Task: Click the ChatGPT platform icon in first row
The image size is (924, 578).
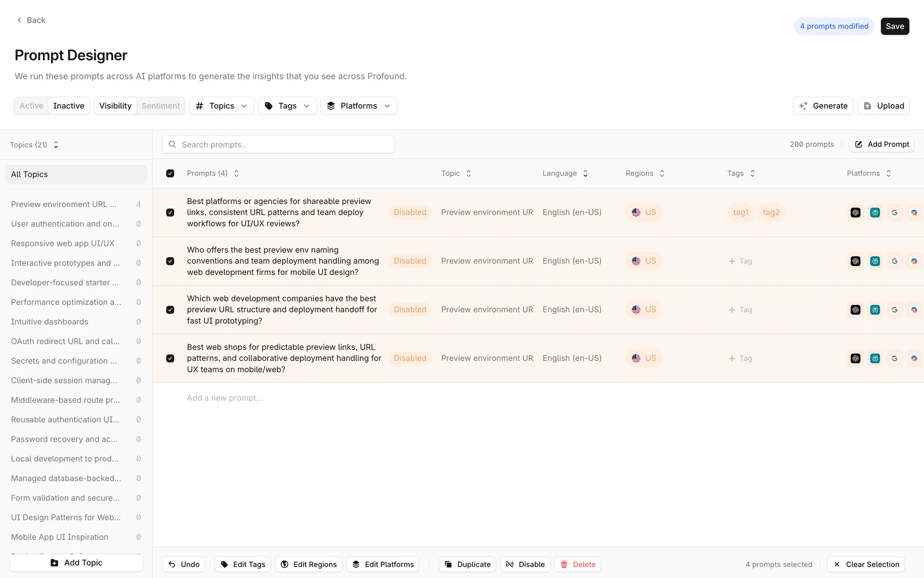Action: point(855,212)
